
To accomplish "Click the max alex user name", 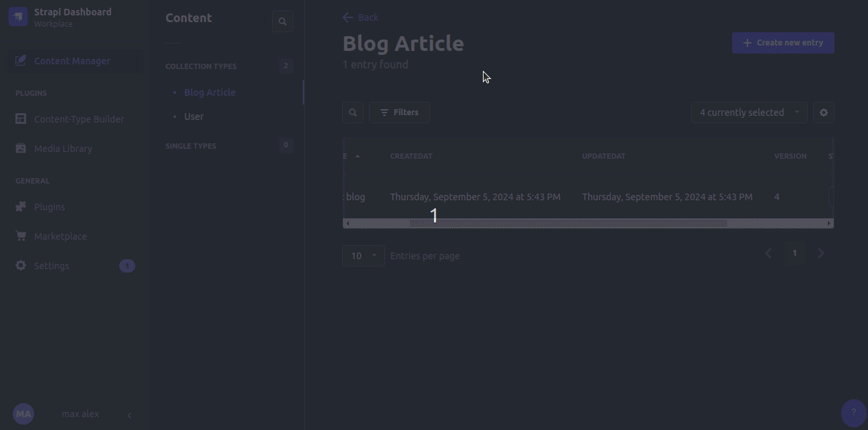I will tap(80, 414).
